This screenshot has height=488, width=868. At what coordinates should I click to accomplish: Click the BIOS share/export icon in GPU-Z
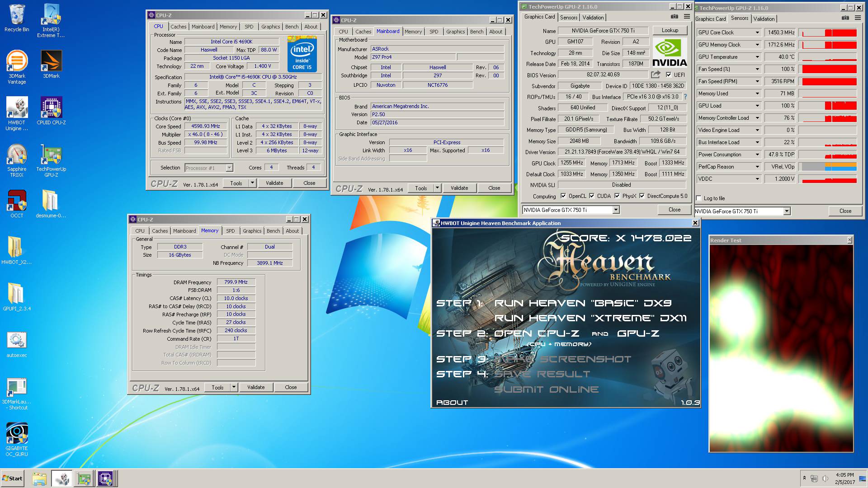pyautogui.click(x=656, y=75)
